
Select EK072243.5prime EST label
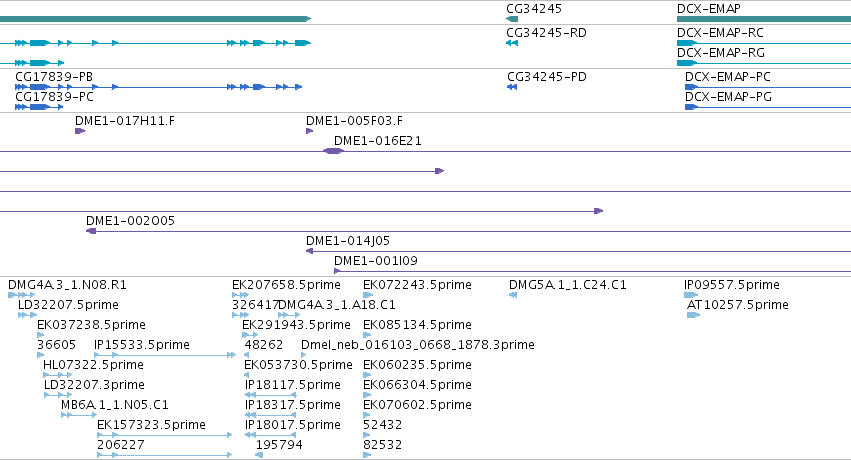click(x=417, y=285)
